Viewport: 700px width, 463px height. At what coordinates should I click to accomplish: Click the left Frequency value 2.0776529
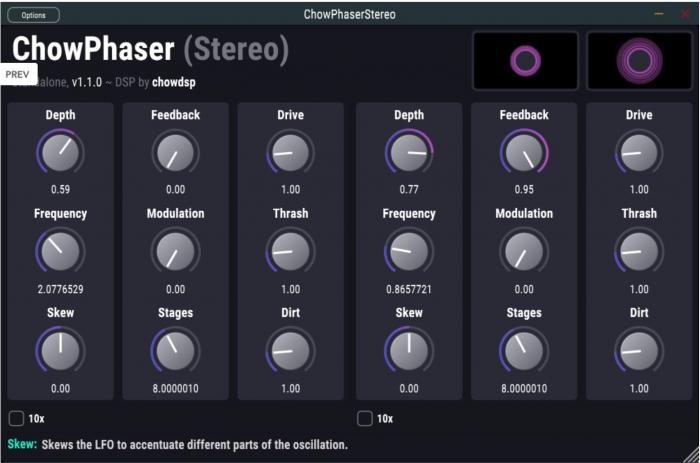point(60,289)
